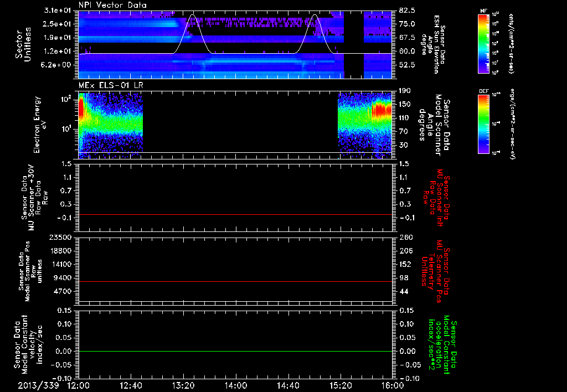Click the '2.5e+01' sector tick label
Image resolution: width=567 pixels, height=392 pixels.
56,24
